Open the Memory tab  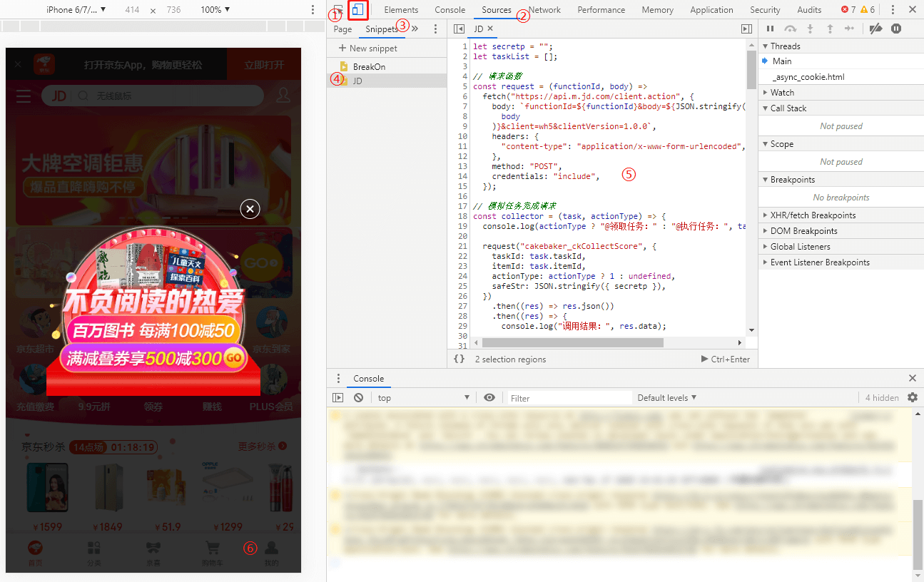tap(657, 10)
